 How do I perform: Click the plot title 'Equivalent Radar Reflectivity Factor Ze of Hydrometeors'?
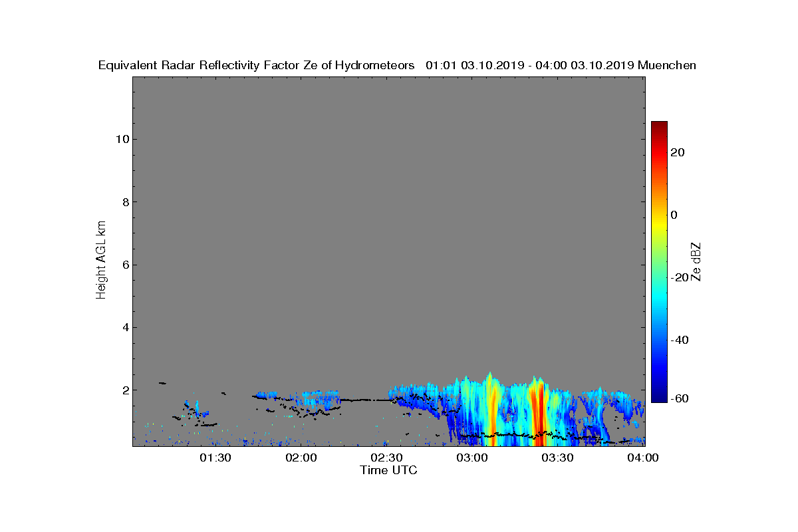(x=256, y=65)
